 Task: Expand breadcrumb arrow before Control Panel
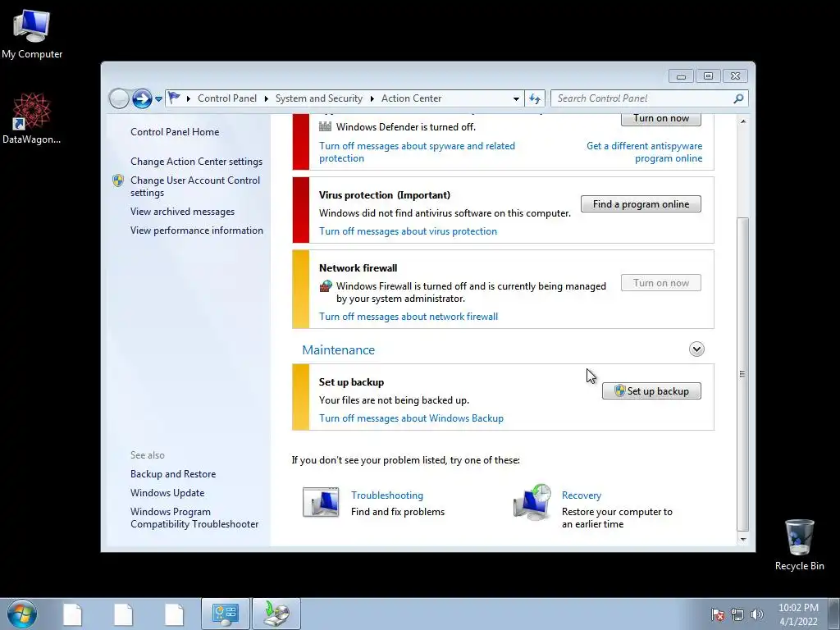tap(189, 98)
